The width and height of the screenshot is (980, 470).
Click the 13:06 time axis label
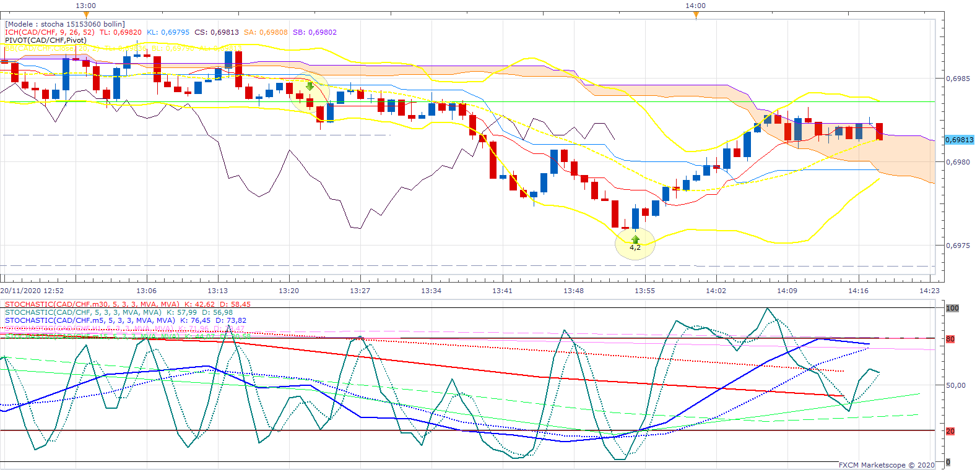pos(146,291)
